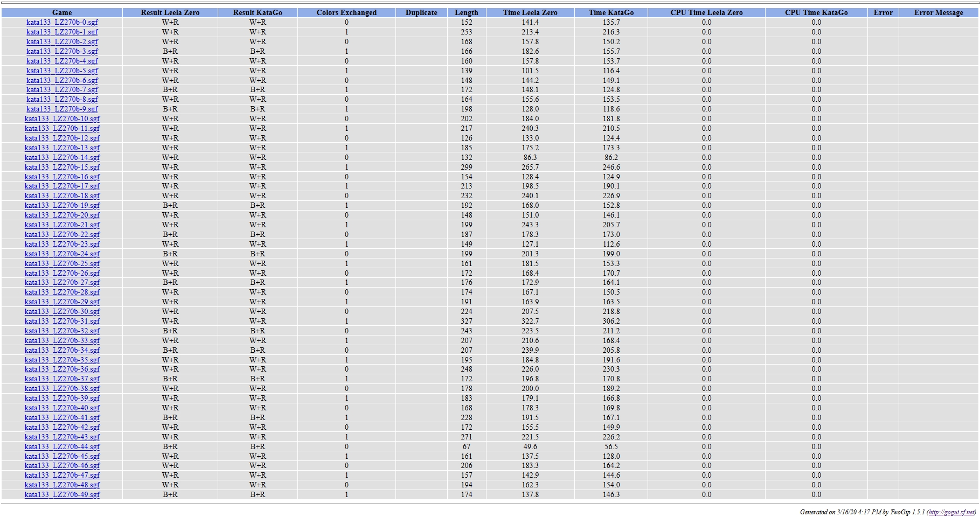
Task: Click the CPU Time KataGo column header
Action: [816, 12]
